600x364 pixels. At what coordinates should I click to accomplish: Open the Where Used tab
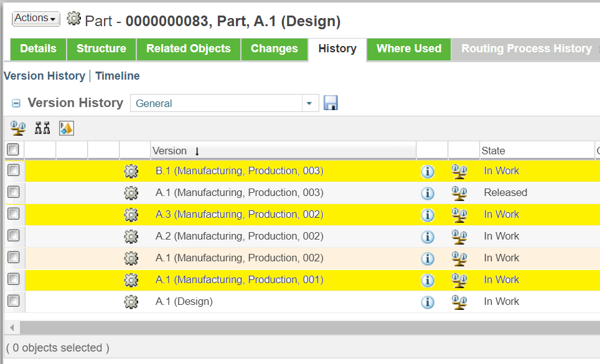(x=409, y=49)
